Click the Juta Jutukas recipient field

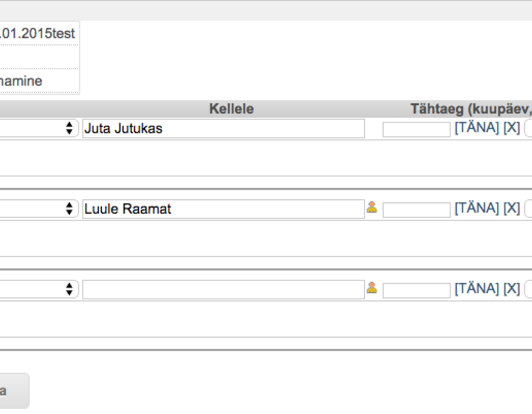point(223,128)
